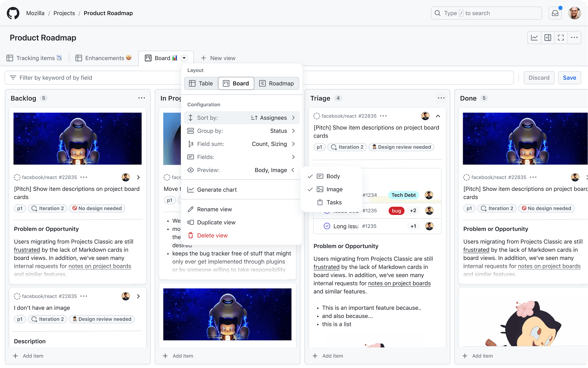Click the red bug label
The width and height of the screenshot is (588, 368).
(396, 211)
